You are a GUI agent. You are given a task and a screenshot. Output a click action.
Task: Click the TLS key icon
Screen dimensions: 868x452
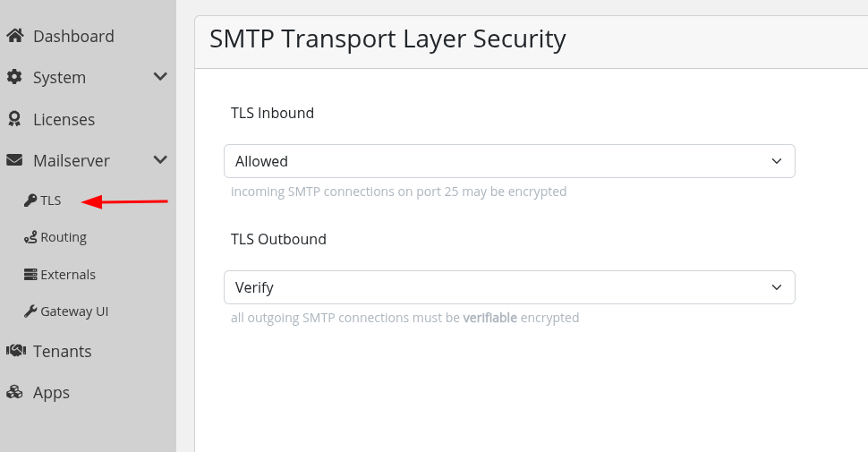30,200
